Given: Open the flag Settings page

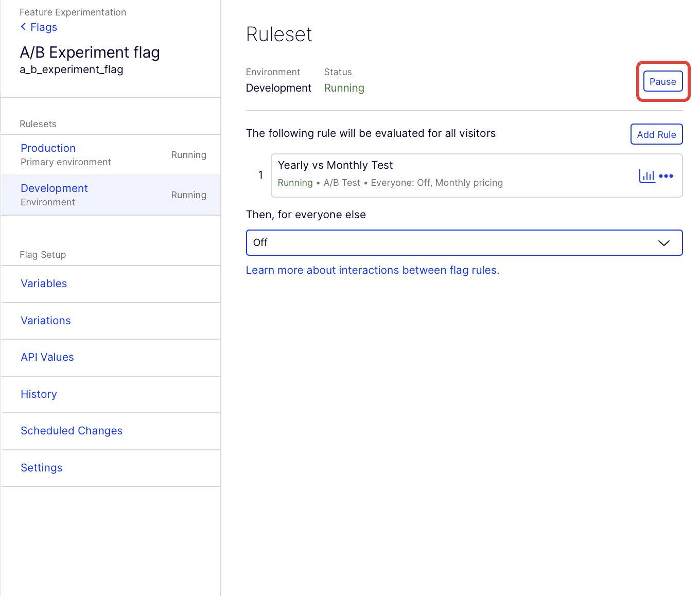Looking at the screenshot, I should pyautogui.click(x=41, y=468).
